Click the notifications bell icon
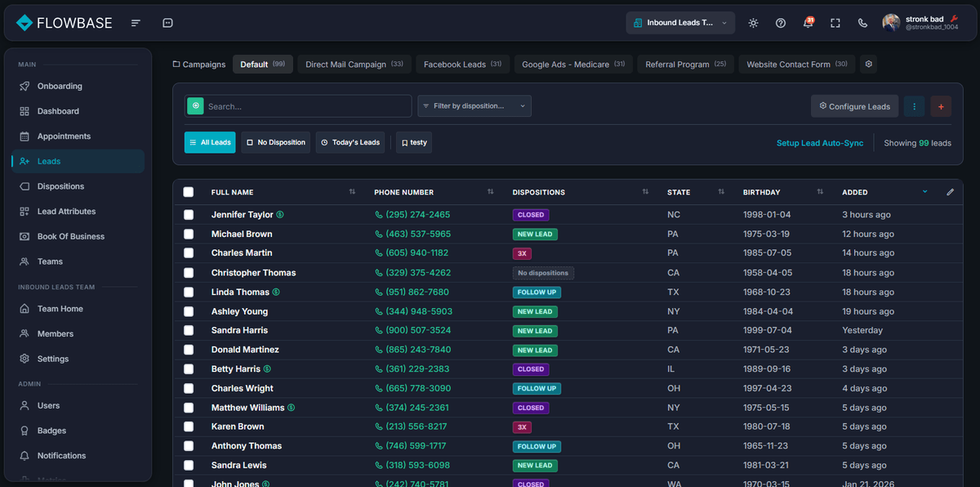This screenshot has width=980, height=487. [x=808, y=23]
